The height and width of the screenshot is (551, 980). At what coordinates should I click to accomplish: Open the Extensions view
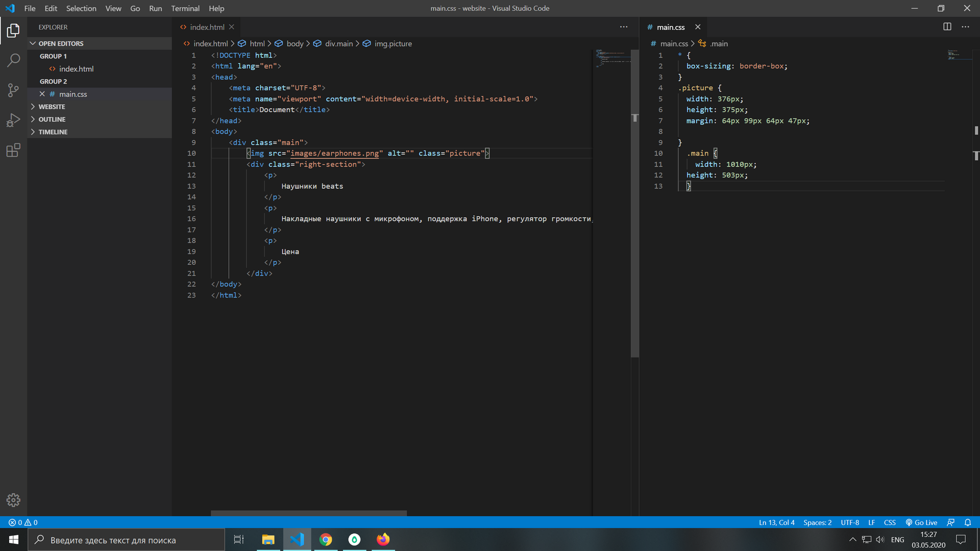(13, 150)
